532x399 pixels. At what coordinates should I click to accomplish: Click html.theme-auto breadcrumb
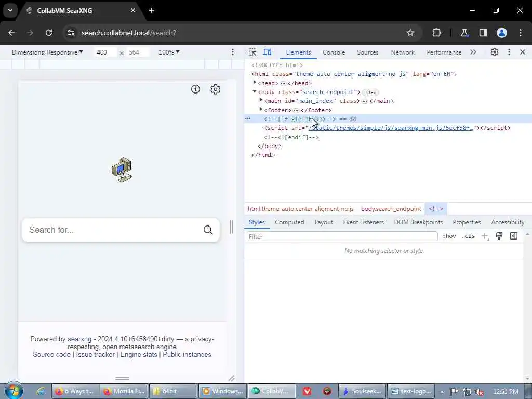tap(301, 209)
